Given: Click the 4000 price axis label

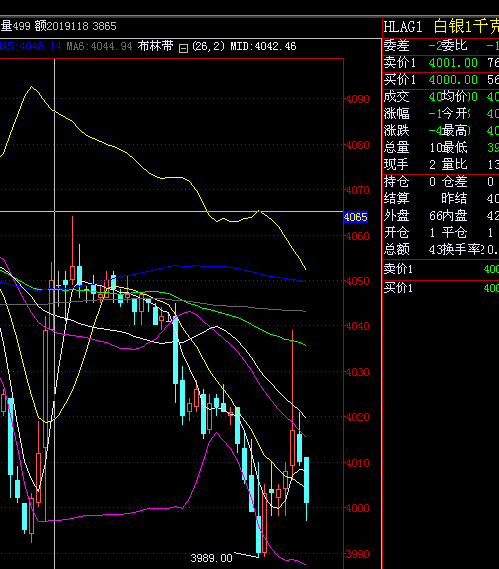Looking at the screenshot, I should tap(357, 508).
